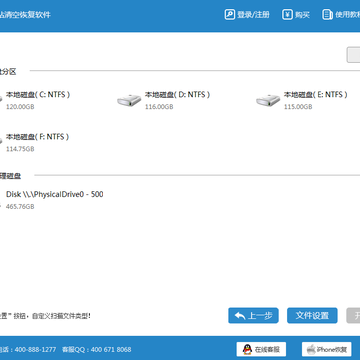Click the tutorial document icon
This screenshot has width=360, height=360.
[x=327, y=15]
